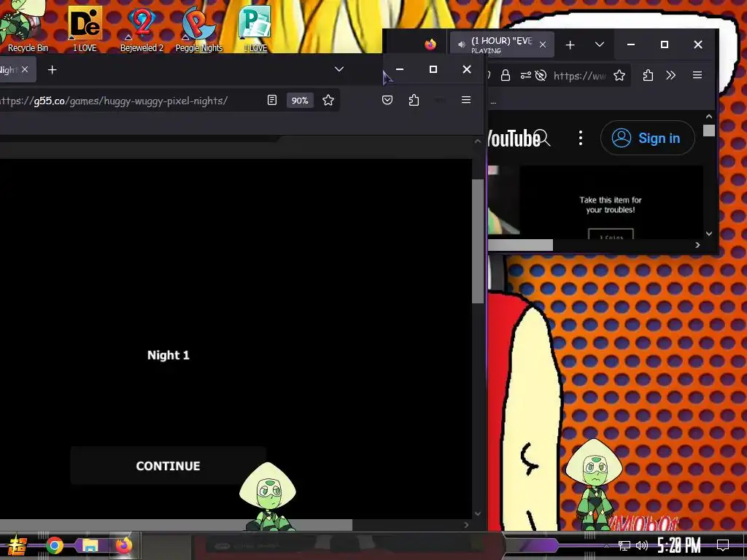The width and height of the screenshot is (747, 560).
Task: Click the Firefox taskbar icon
Action: pyautogui.click(x=124, y=545)
